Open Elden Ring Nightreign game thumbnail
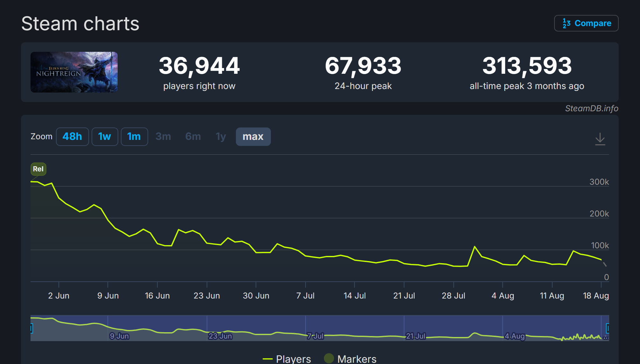 coord(74,72)
